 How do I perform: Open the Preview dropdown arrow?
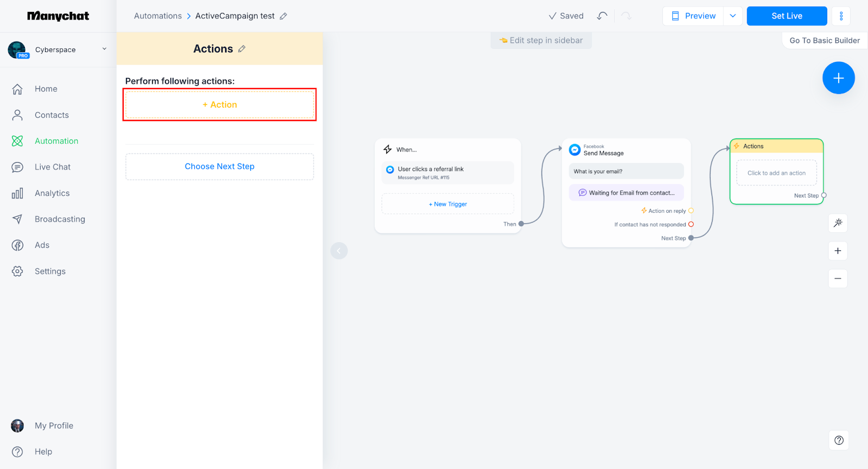click(733, 16)
